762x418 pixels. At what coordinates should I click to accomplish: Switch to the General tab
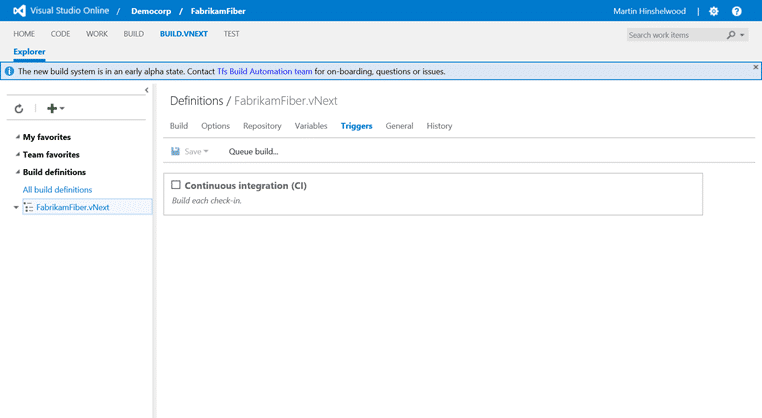[x=399, y=126]
